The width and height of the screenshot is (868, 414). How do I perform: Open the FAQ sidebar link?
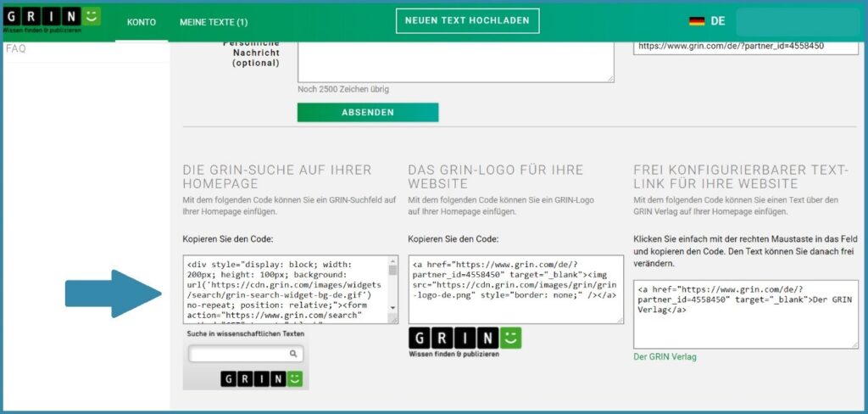16,49
